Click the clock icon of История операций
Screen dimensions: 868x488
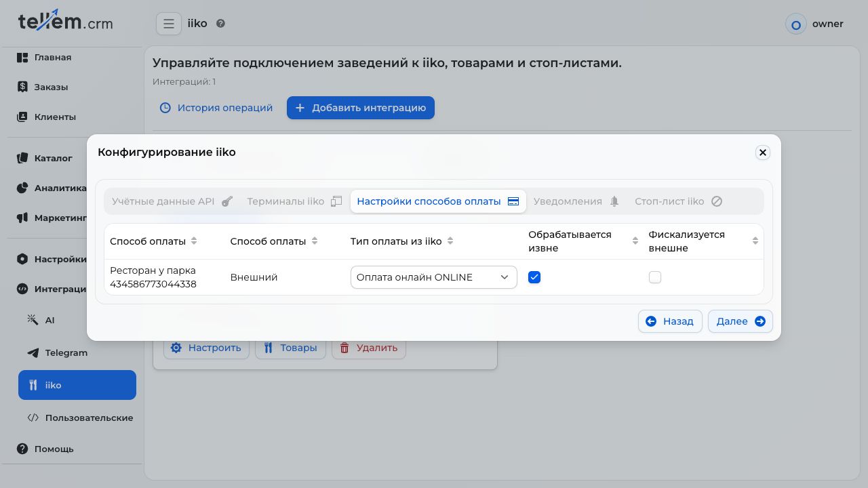click(x=165, y=108)
